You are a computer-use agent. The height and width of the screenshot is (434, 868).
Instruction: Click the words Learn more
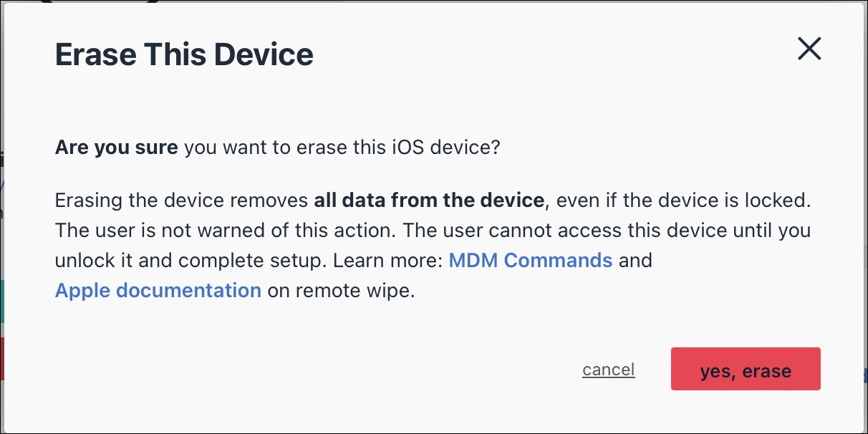pyautogui.click(x=389, y=260)
